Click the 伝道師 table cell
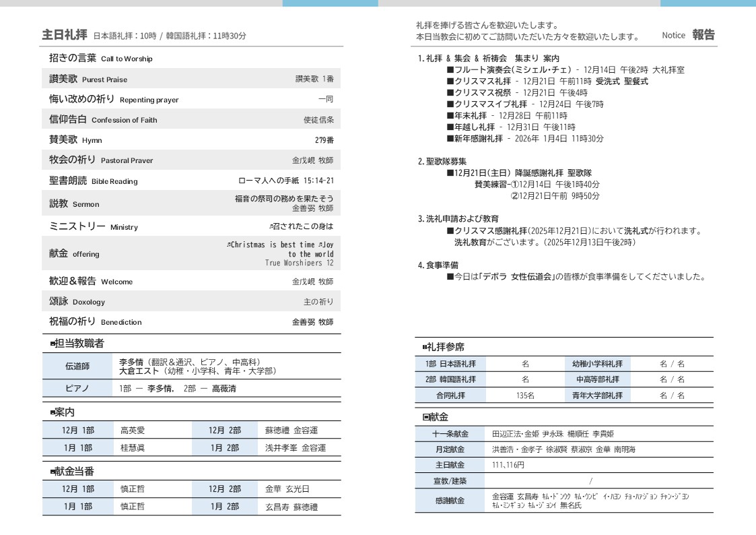This screenshot has height=535, width=756. pos(77,367)
